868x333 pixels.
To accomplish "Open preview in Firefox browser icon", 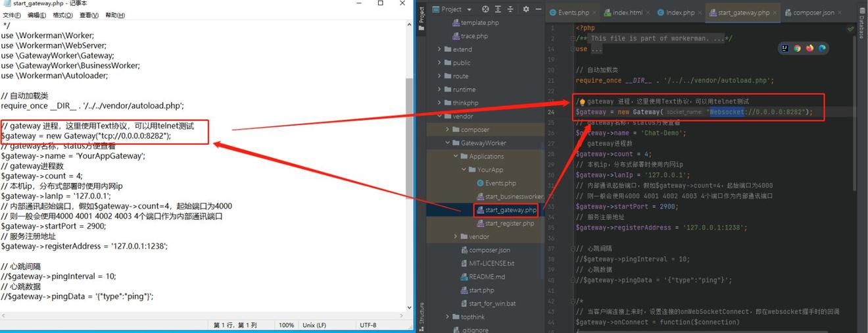I will click(809, 48).
